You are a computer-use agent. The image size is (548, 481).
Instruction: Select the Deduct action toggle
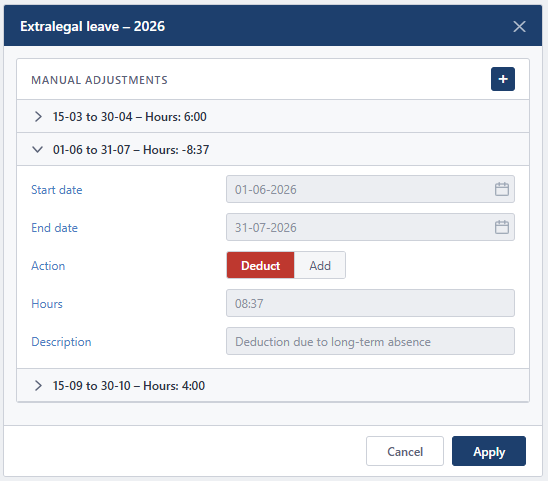coord(260,265)
